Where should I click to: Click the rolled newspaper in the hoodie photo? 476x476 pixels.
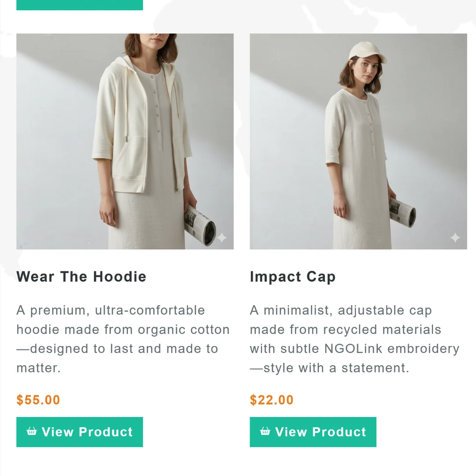[200, 225]
